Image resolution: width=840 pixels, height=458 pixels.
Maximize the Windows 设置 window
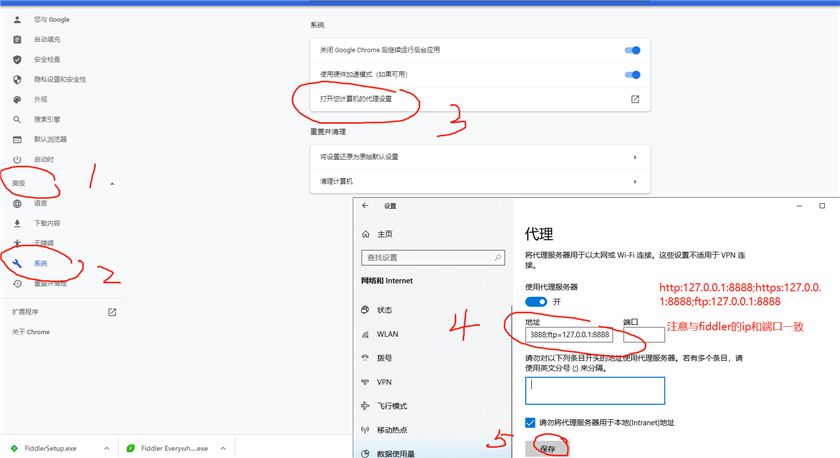click(822, 206)
